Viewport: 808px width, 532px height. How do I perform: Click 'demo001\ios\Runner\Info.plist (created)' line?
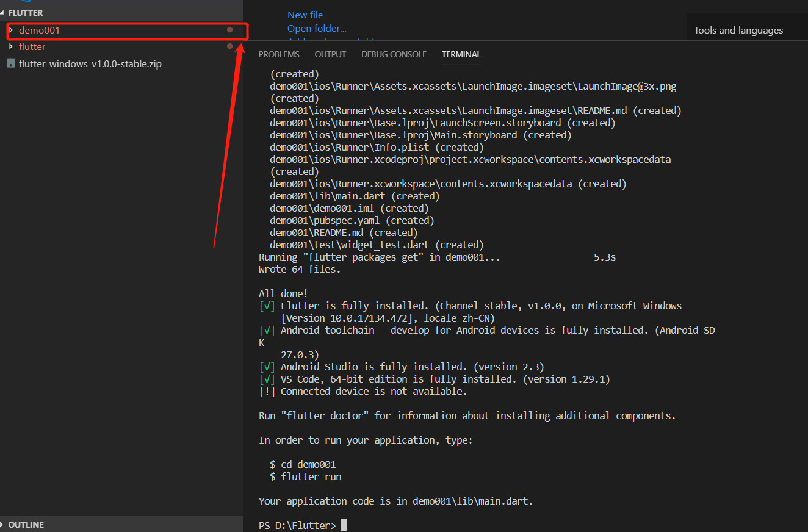coord(377,147)
